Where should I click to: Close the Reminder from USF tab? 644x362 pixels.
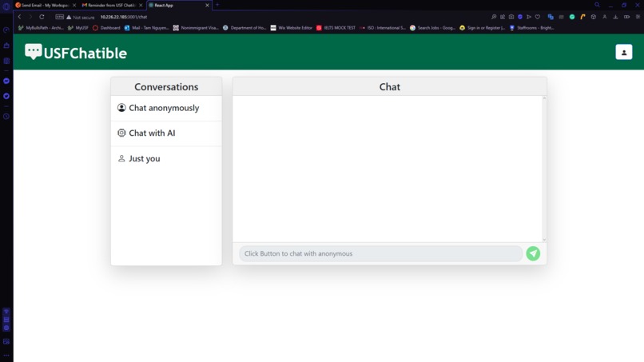(x=141, y=6)
